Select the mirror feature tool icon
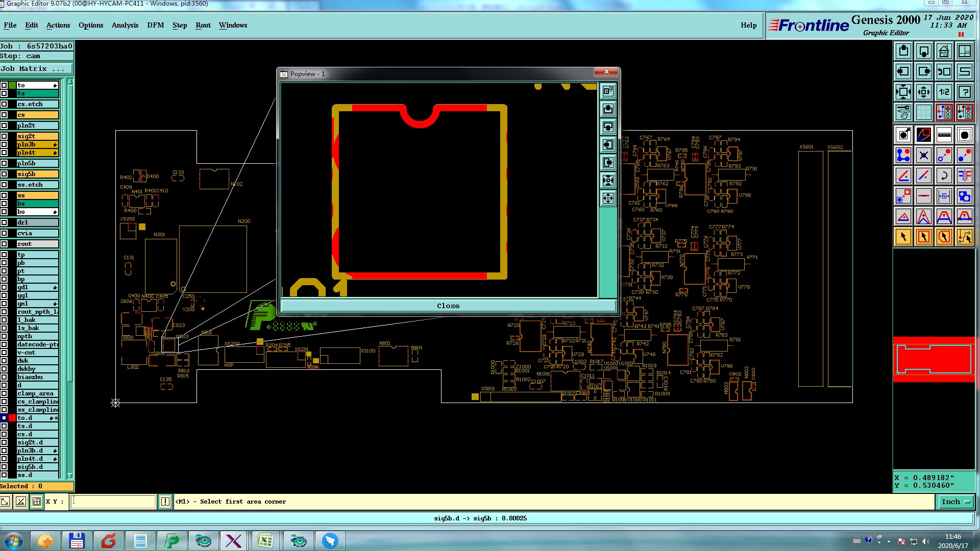The height and width of the screenshot is (551, 980). pos(964,176)
